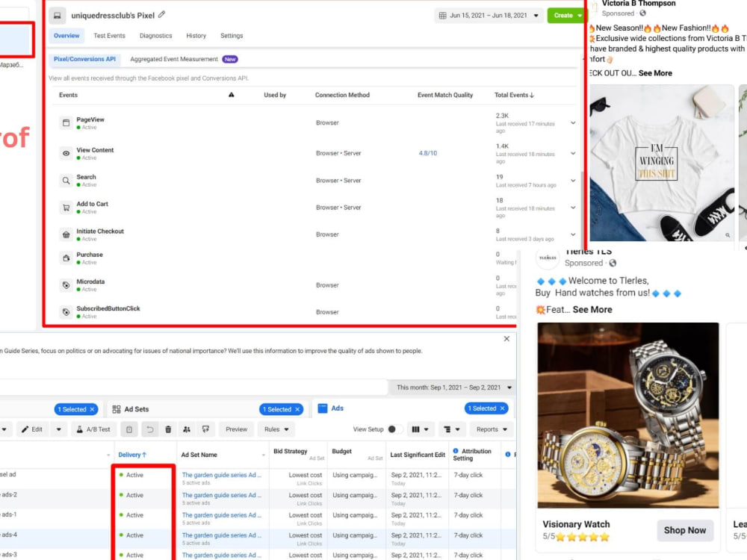Open the breakdown dropdown next to columns
This screenshot has width=747, height=560.
tap(451, 429)
